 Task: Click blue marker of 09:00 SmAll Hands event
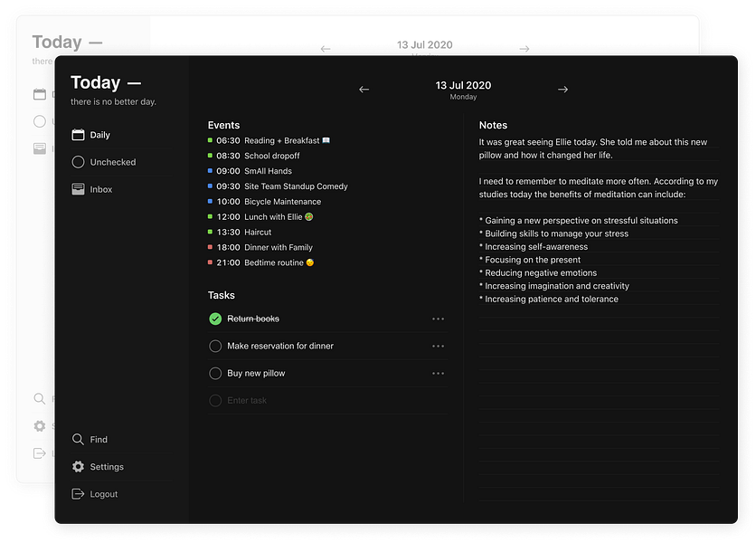(x=210, y=171)
